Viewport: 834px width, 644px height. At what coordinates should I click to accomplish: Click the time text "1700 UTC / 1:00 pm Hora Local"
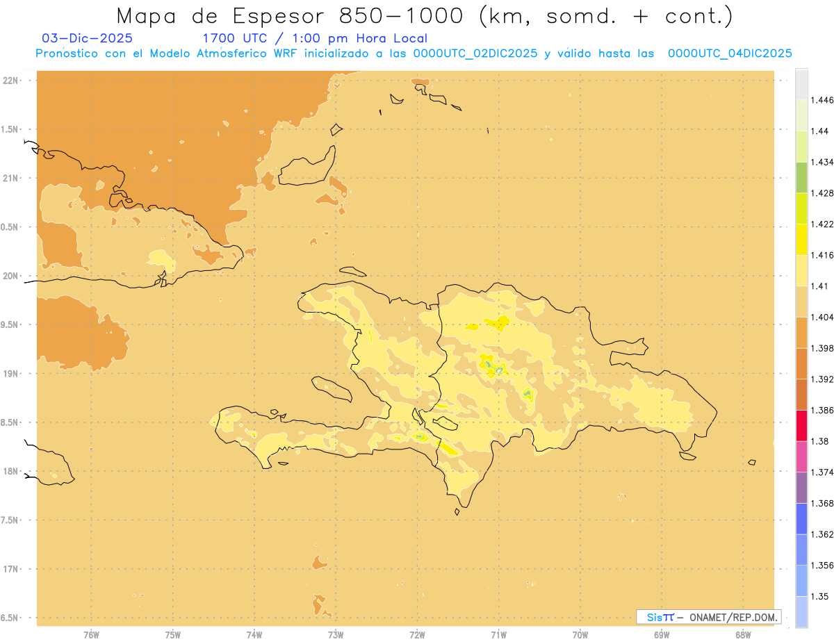click(315, 38)
